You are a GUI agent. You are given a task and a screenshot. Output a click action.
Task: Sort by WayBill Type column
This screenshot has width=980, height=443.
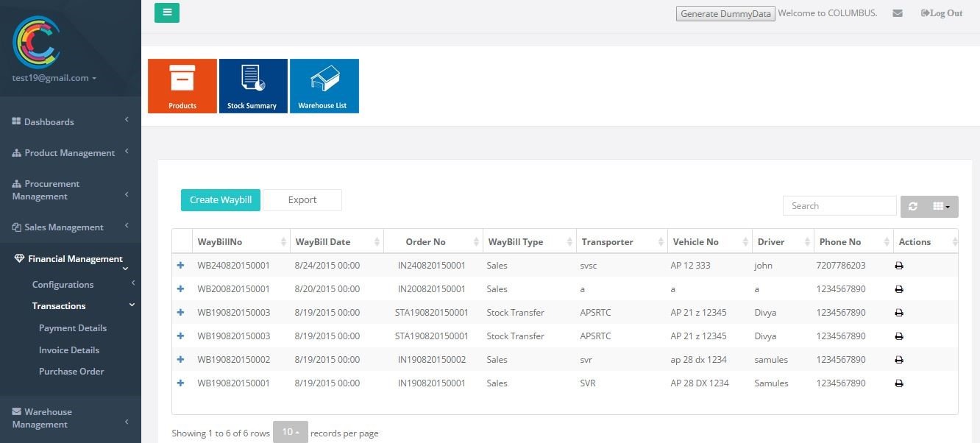coord(529,241)
